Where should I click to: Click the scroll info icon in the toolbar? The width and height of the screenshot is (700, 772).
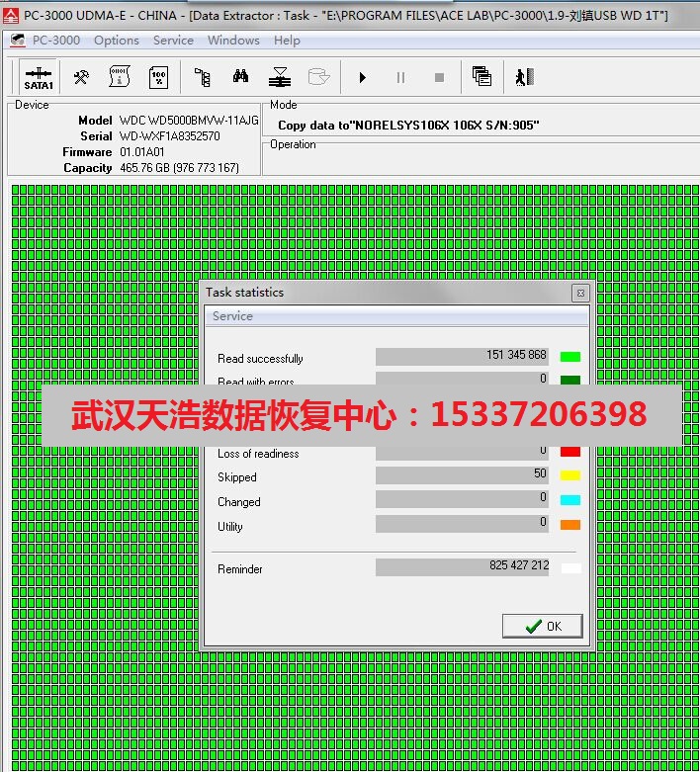[x=120, y=77]
